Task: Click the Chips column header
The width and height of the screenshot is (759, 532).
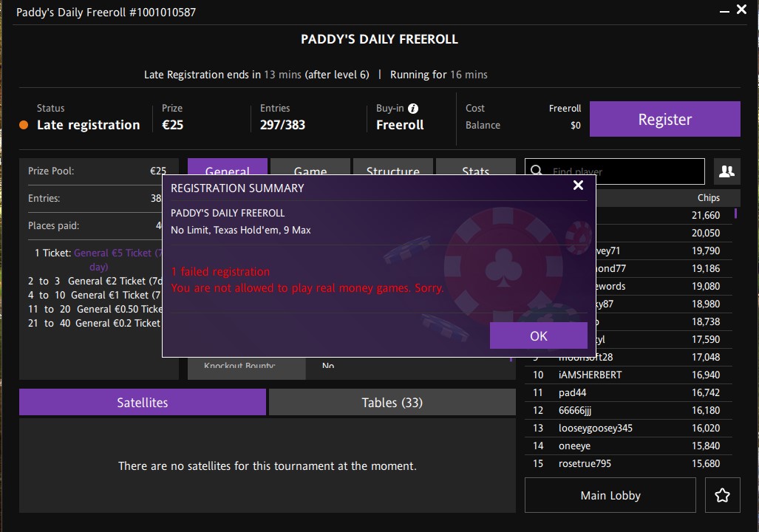Action: (708, 197)
